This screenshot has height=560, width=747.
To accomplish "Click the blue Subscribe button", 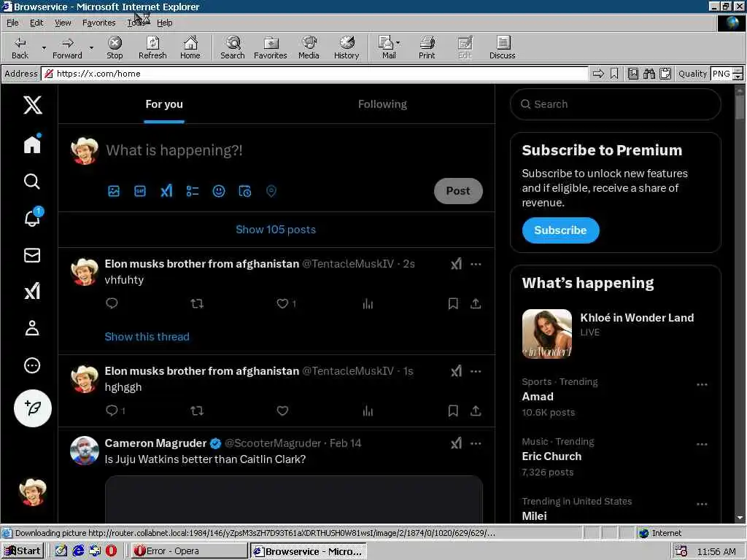I will (560, 230).
